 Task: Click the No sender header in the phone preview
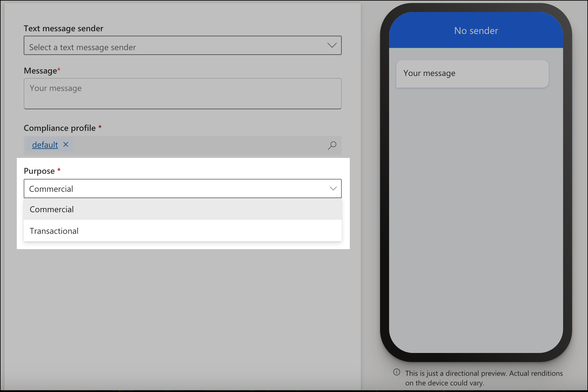click(476, 30)
